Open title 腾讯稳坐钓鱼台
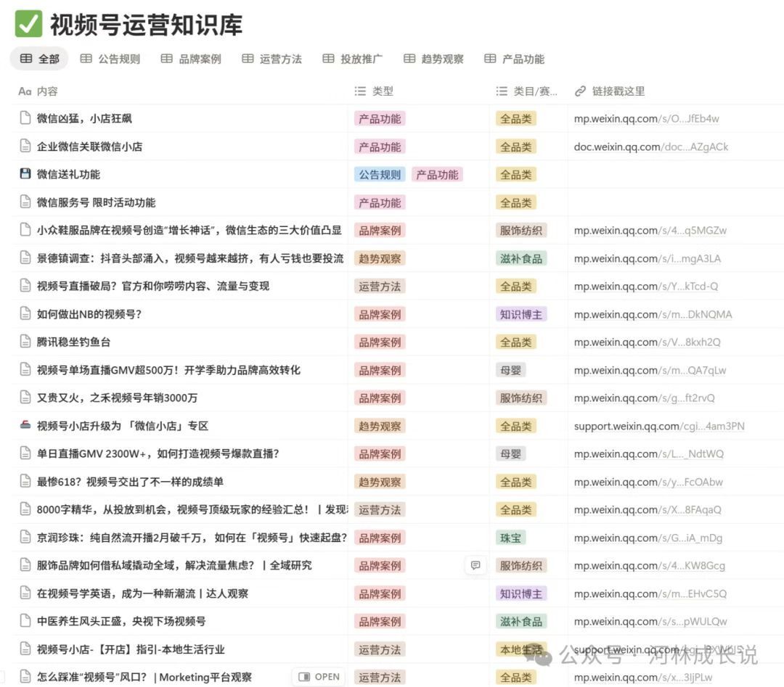This screenshot has height=687, width=784. (73, 342)
